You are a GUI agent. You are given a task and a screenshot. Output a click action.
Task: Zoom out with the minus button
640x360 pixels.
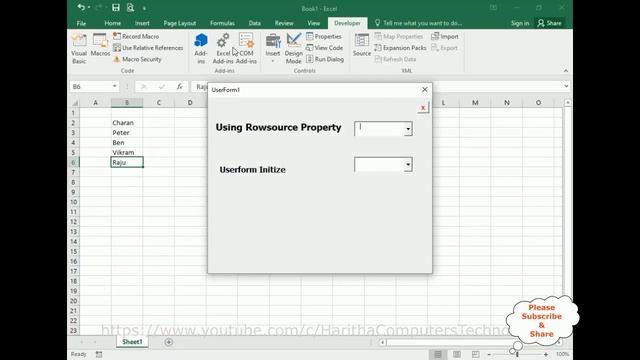click(x=489, y=355)
